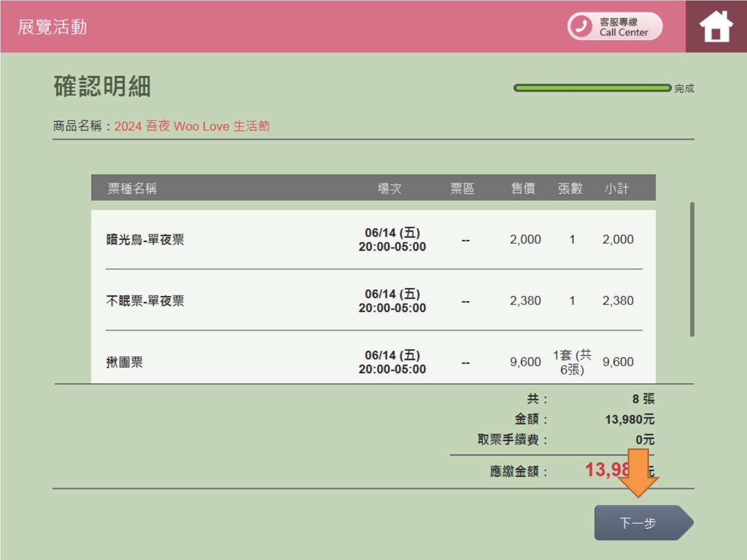Select the 場次 column header
This screenshot has height=560, width=747.
pos(390,189)
